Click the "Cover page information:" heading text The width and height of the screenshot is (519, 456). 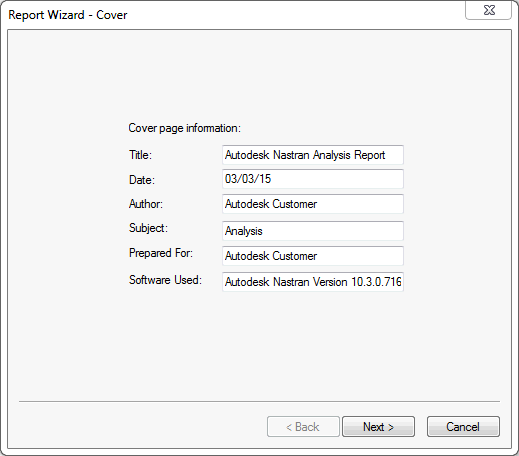click(x=185, y=128)
